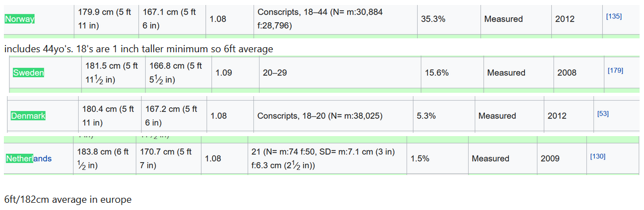Follow citation reference [135]
Viewport: 644px width, 210px height.
point(613,17)
